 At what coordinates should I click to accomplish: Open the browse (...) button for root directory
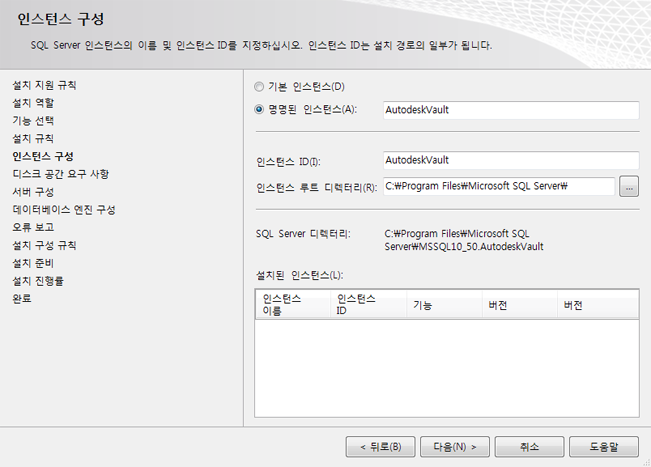[629, 186]
